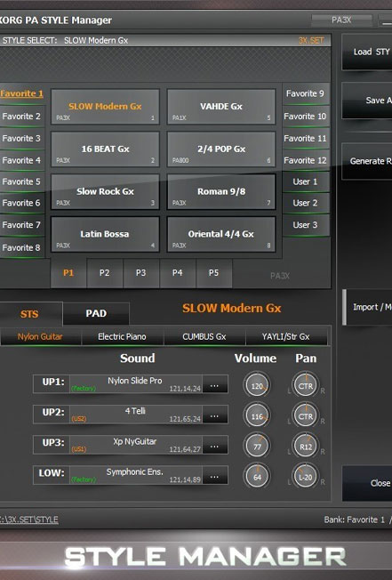Select the Electric Piano STS slot
Image resolution: width=392 pixels, height=580 pixels.
(122, 336)
